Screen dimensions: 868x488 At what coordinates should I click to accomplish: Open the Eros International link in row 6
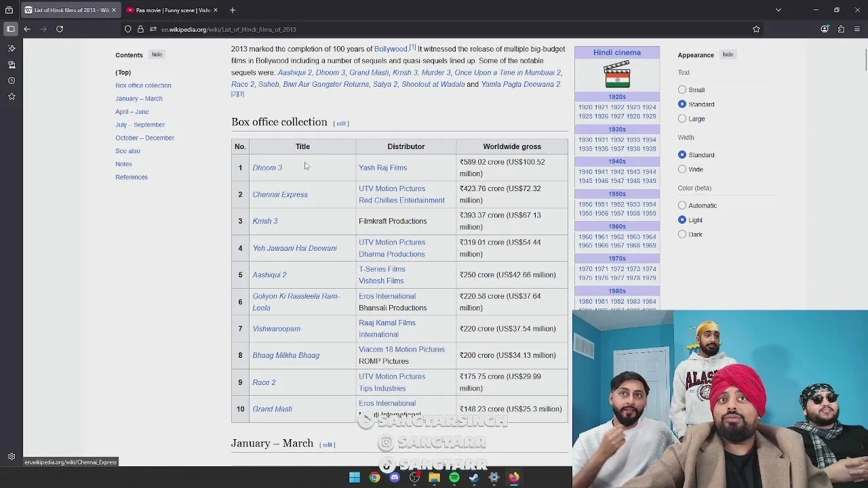[x=387, y=296]
